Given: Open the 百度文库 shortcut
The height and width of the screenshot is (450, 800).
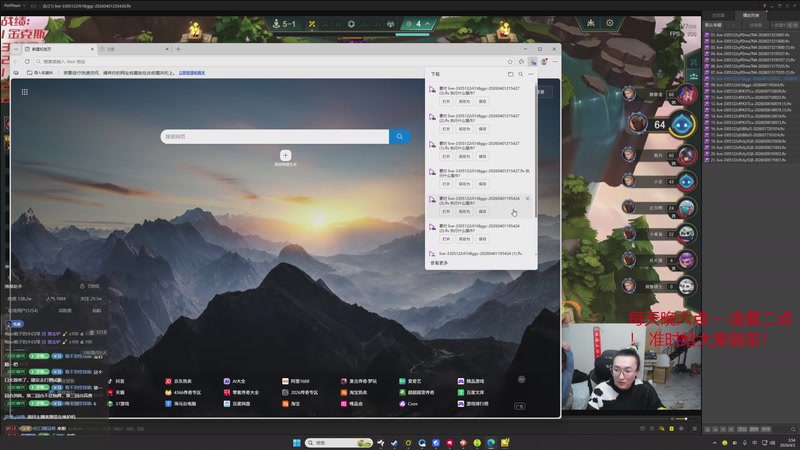Looking at the screenshot, I should pos(471,392).
